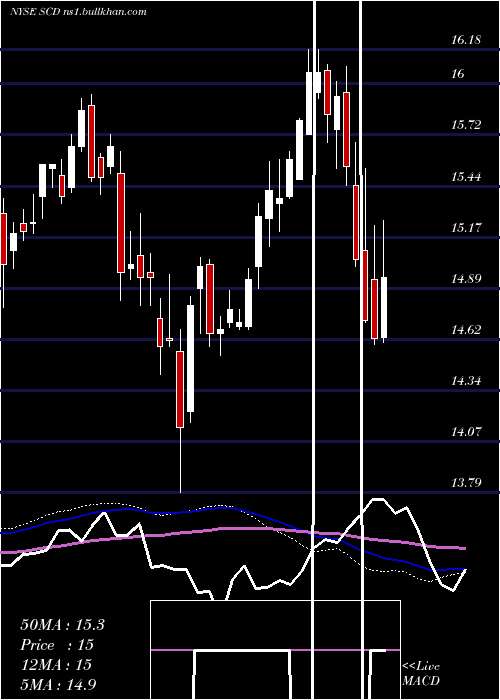
Task: Select the 16 price axis label
Action: tap(458, 74)
